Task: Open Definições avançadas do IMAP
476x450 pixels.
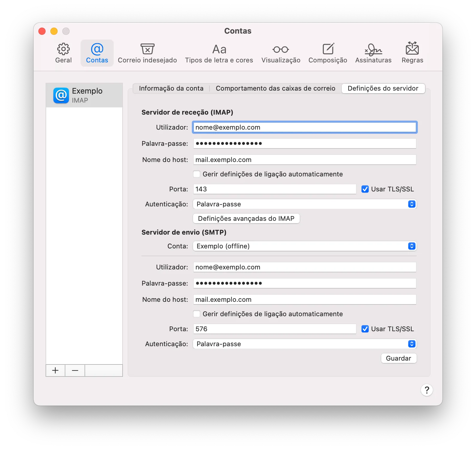Action: [x=246, y=218]
